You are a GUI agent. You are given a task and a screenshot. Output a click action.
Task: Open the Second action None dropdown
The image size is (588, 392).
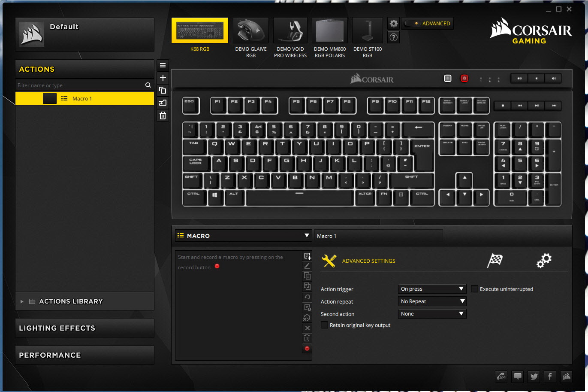pyautogui.click(x=432, y=314)
